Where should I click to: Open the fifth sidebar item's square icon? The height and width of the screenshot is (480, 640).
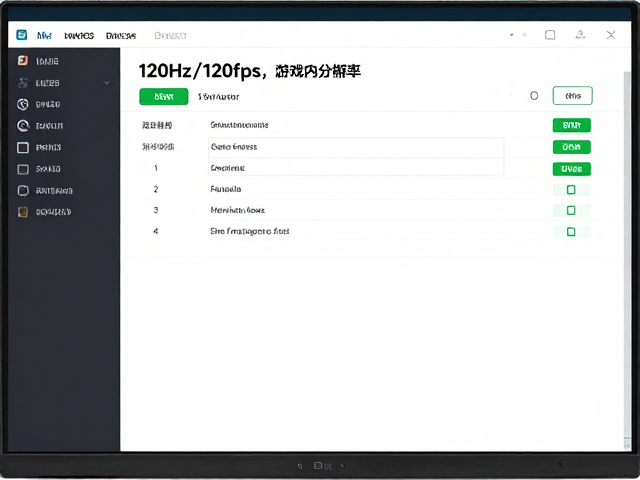click(x=23, y=147)
